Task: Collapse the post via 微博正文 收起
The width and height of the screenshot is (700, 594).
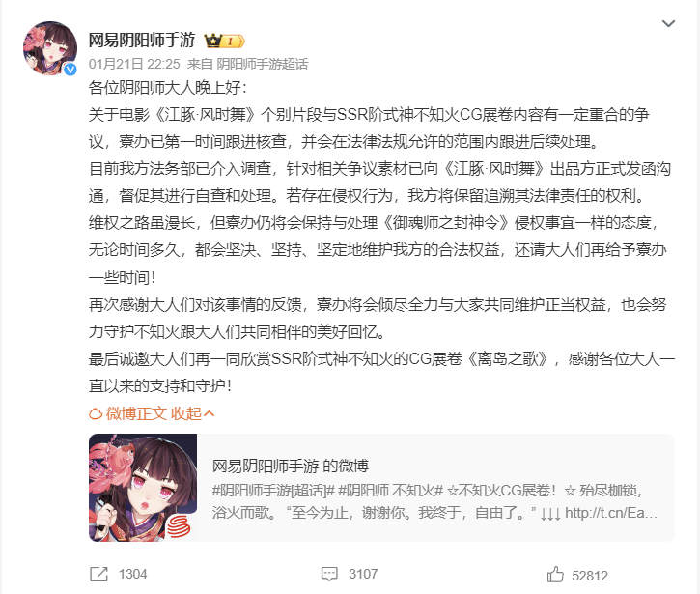Action: 152,413
